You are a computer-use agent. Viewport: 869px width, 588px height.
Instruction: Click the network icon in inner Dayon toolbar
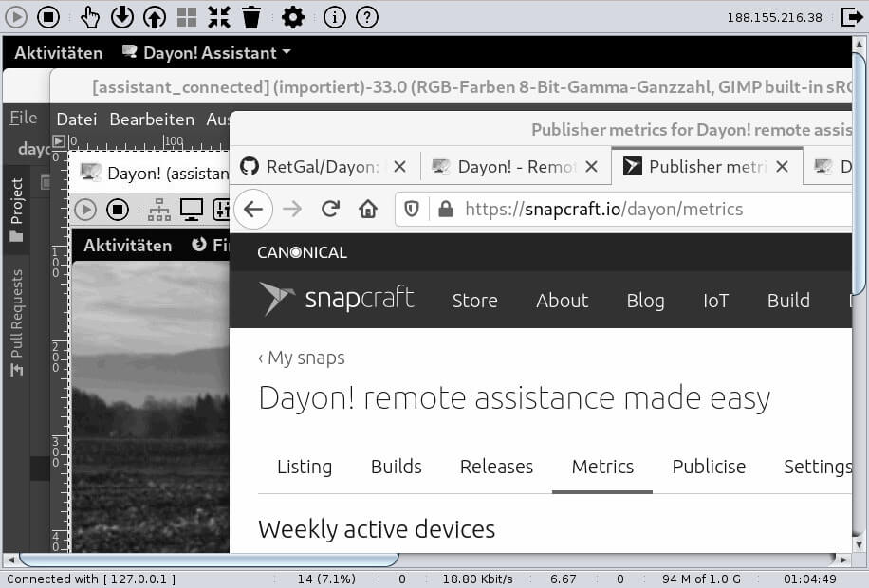[159, 210]
